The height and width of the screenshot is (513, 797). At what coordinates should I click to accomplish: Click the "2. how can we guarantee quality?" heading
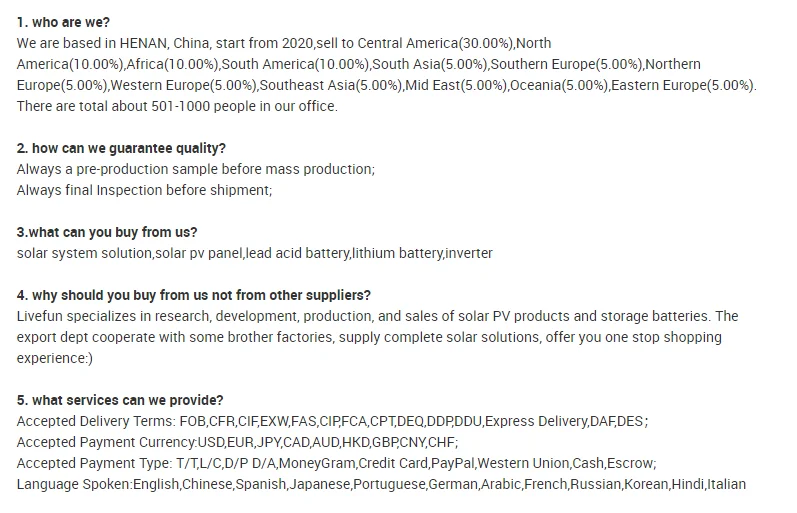click(121, 148)
